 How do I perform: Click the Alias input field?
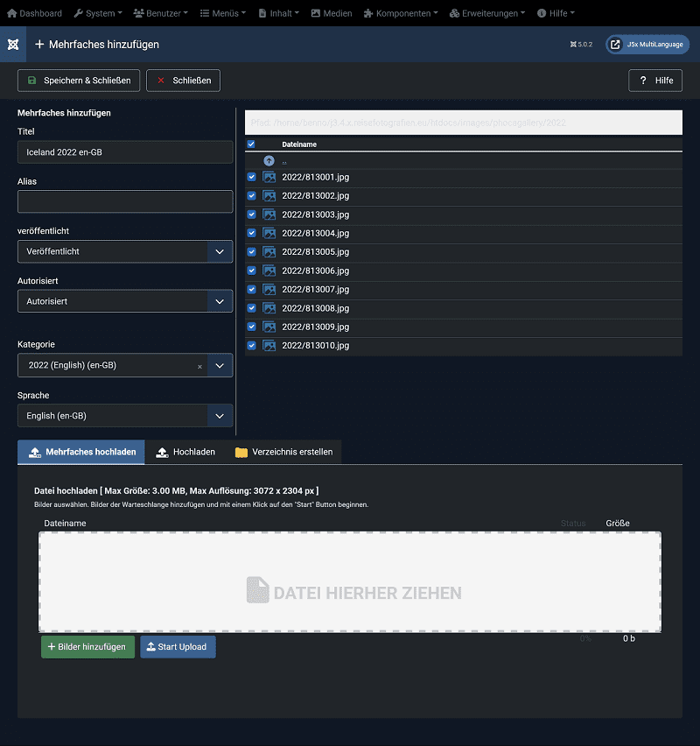coord(125,202)
